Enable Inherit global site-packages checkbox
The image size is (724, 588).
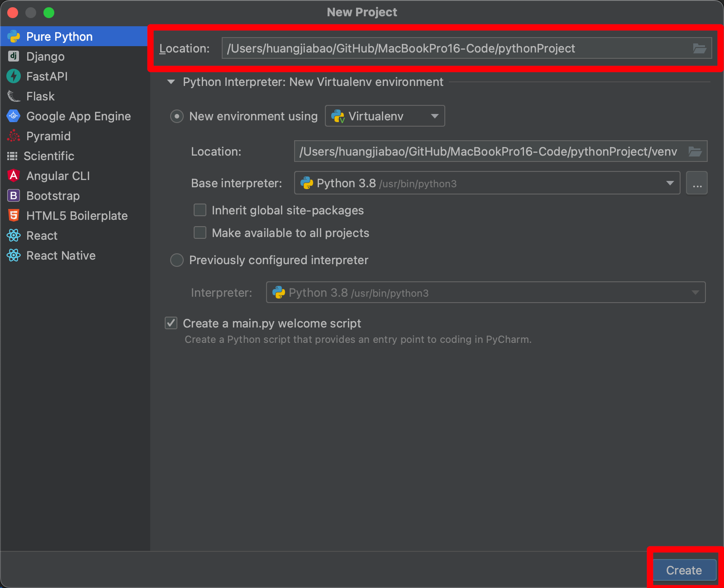point(200,210)
